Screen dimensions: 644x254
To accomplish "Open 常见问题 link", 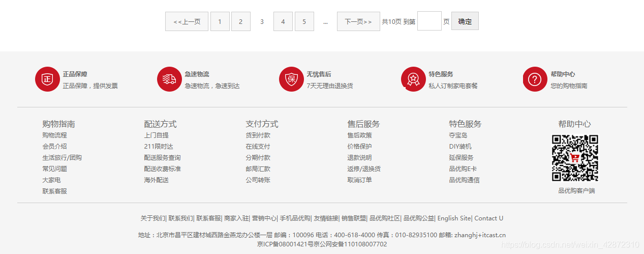I will pyautogui.click(x=54, y=169).
